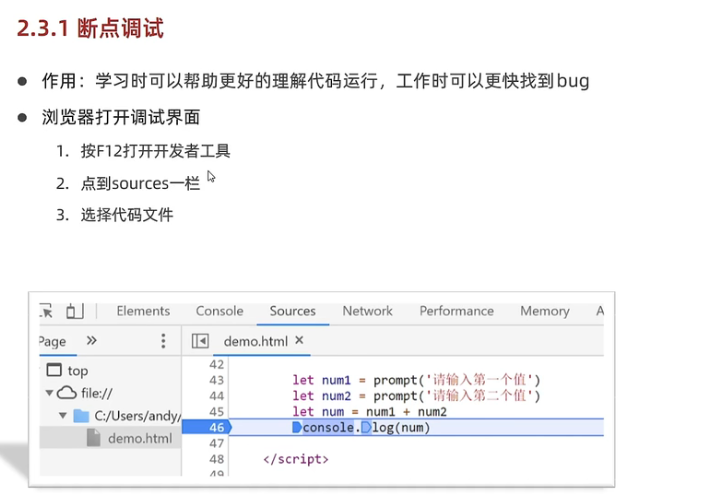Click the blue folder icon for C:/Users/andy

click(x=81, y=415)
